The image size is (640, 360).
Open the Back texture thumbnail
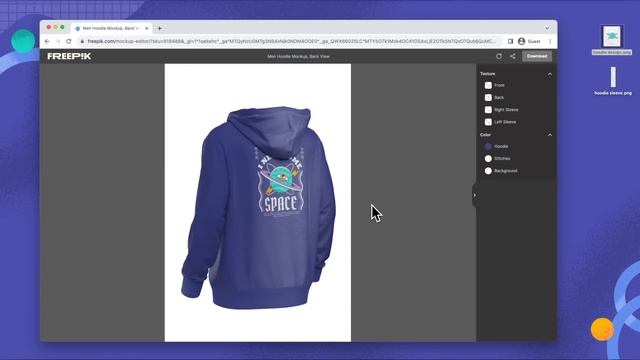pyautogui.click(x=488, y=98)
